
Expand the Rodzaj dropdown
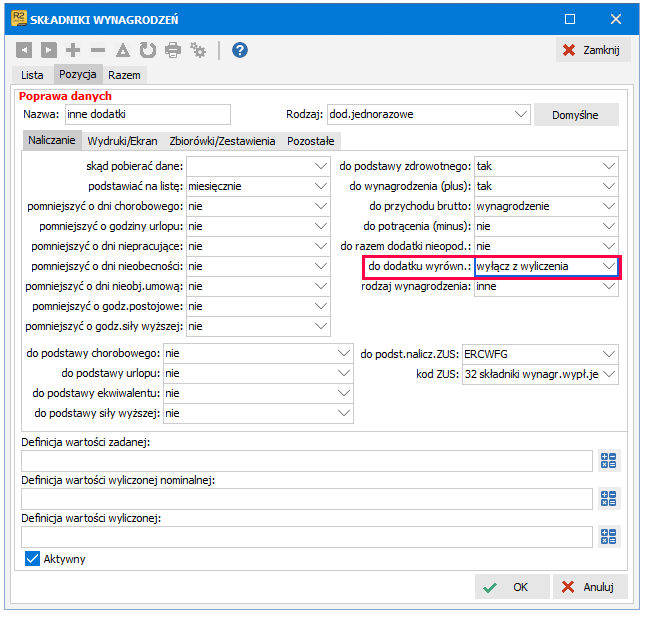tap(521, 114)
